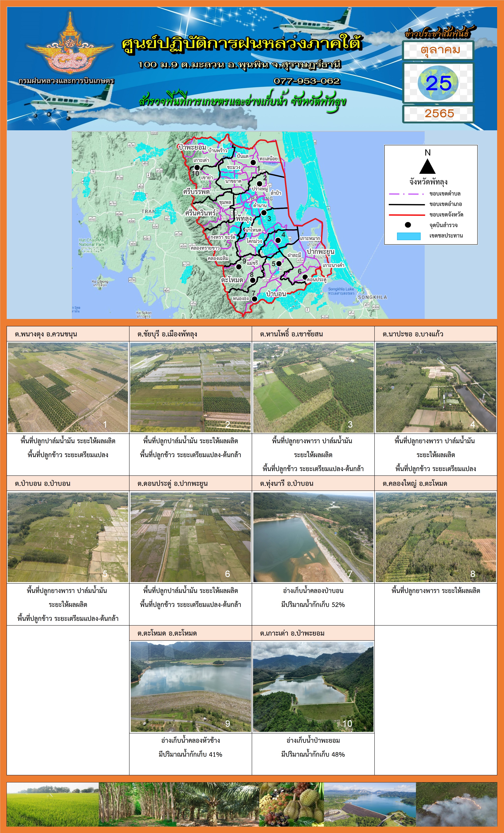504x833 pixels.
Task: Click survey point 4 dot on the map
Action: click(x=278, y=240)
